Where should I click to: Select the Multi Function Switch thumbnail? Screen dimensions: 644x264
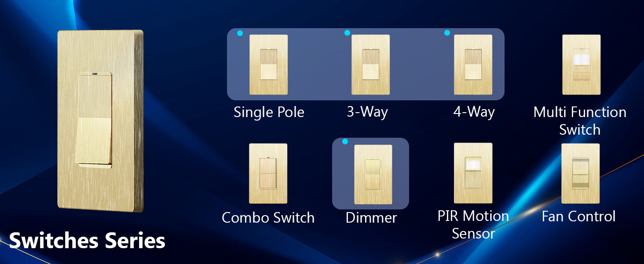(582, 65)
